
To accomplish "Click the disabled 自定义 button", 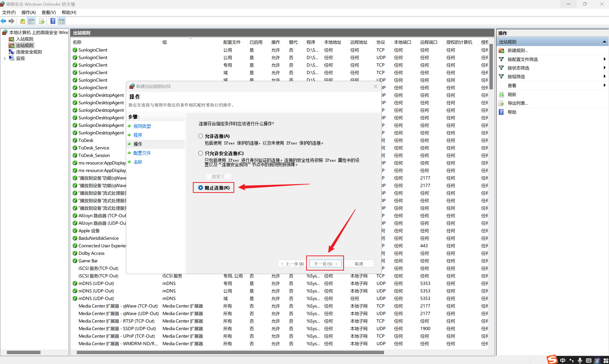I will click(218, 176).
